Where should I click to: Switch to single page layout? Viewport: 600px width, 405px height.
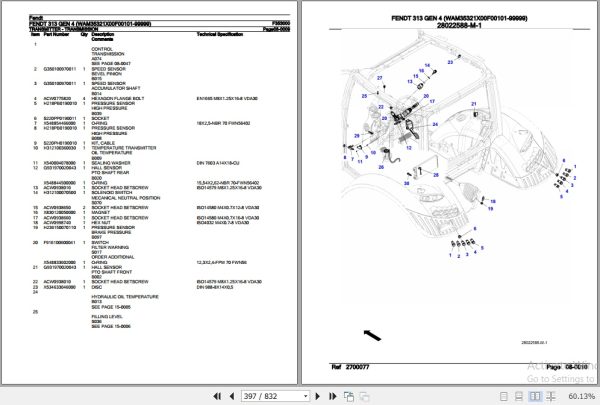coord(504,396)
